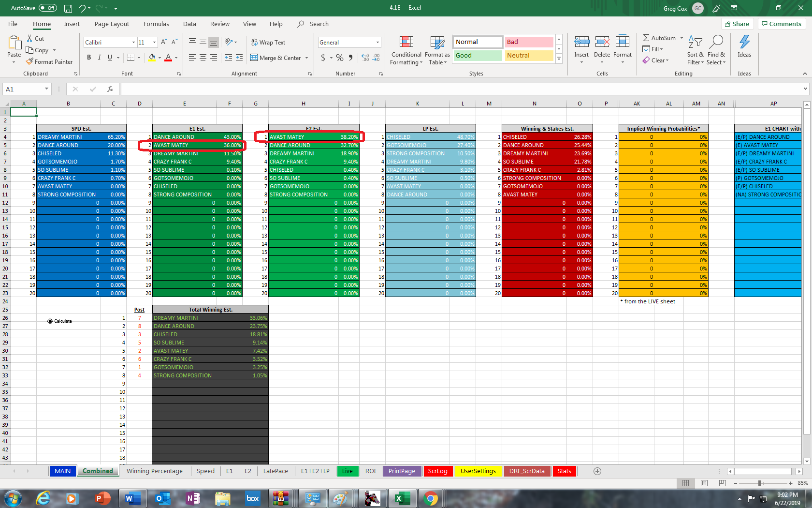The height and width of the screenshot is (508, 812).
Task: Click the Italic formatting icon
Action: coord(100,58)
